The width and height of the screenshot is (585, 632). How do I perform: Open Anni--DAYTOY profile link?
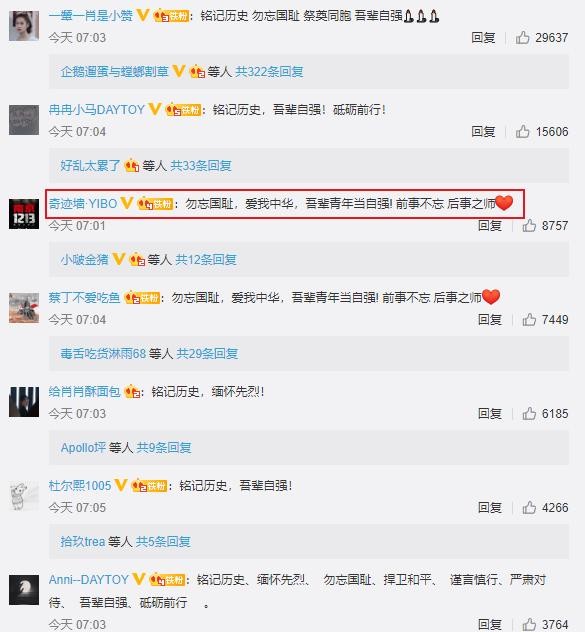pos(88,580)
